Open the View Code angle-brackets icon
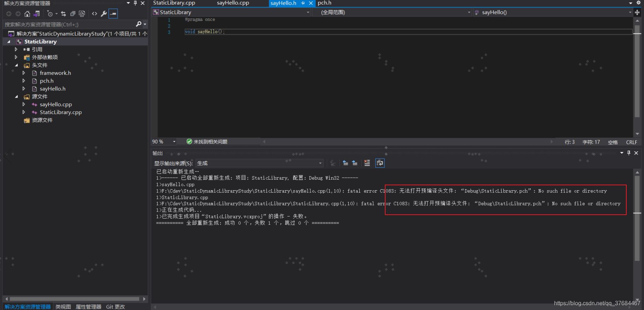The width and height of the screenshot is (644, 310). (x=94, y=14)
